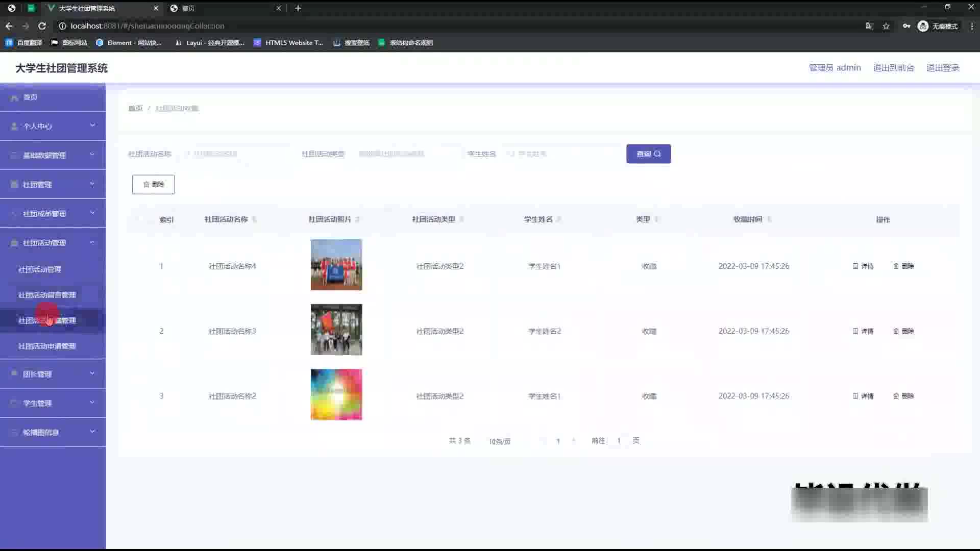Open the Layui bookmark

click(x=210, y=43)
